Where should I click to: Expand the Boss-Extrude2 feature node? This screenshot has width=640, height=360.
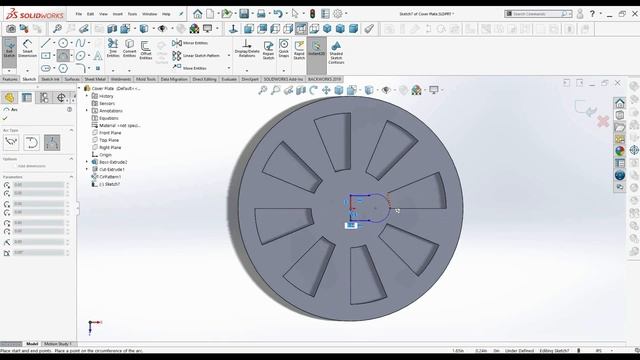pyautogui.click(x=87, y=162)
